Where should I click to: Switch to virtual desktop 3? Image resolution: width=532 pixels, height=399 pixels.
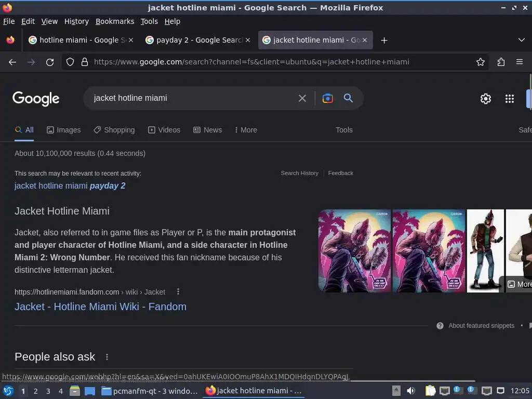tap(48, 391)
